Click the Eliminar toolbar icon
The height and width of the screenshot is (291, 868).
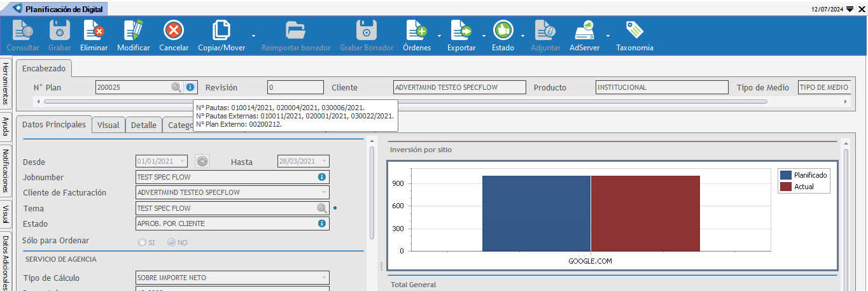(94, 30)
